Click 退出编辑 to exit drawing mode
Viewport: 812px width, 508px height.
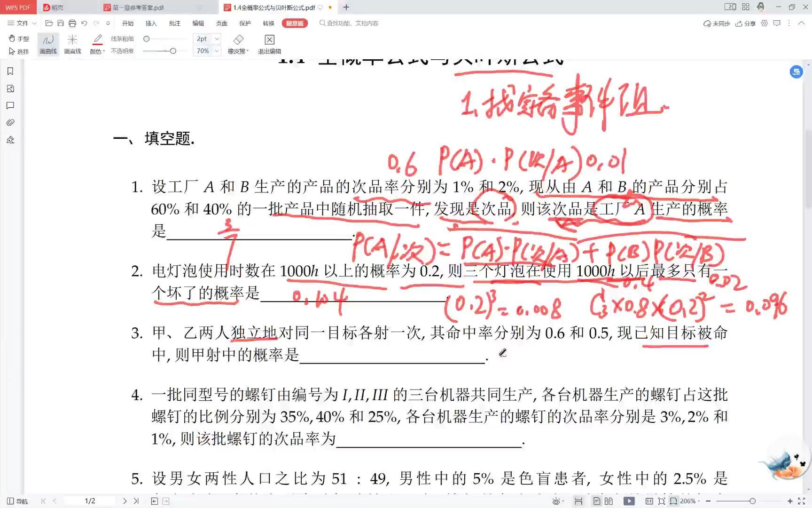tap(269, 44)
